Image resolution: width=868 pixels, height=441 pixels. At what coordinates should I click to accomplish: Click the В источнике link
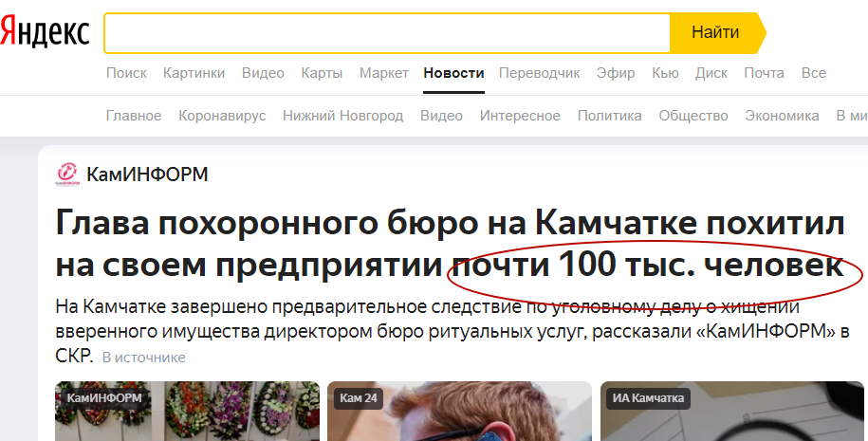[144, 358]
